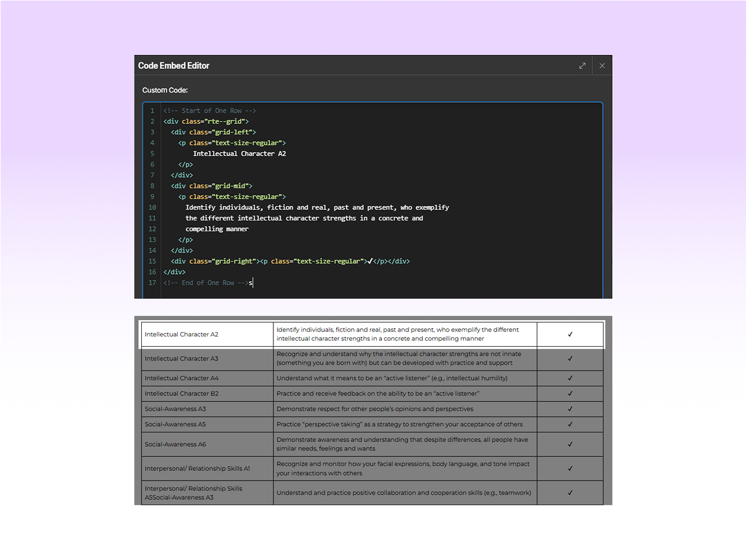Click the grid-left div line
Viewport: 746px width, 560px height.
click(213, 132)
